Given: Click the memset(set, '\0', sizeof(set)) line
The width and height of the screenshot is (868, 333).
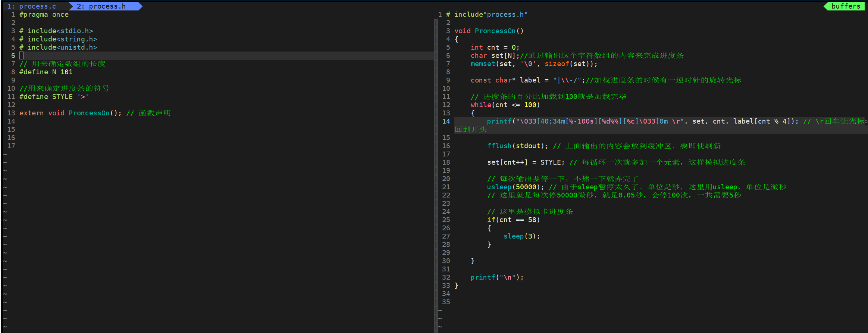Looking at the screenshot, I should point(534,64).
